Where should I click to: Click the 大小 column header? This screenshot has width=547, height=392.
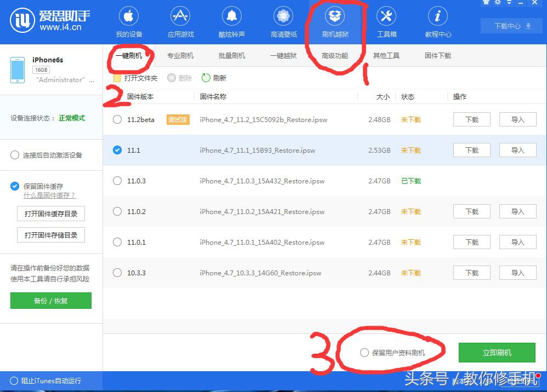[x=383, y=96]
